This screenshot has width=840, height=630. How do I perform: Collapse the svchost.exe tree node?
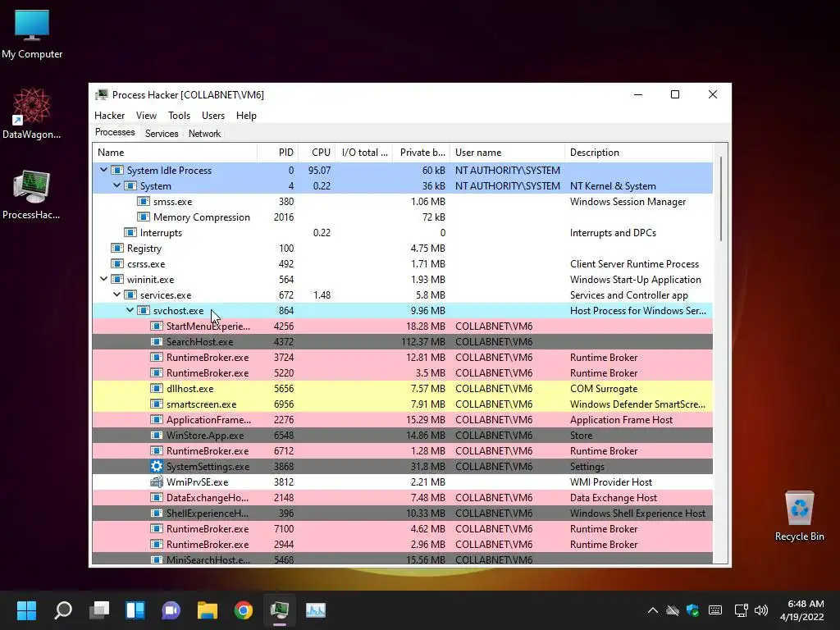(x=130, y=310)
